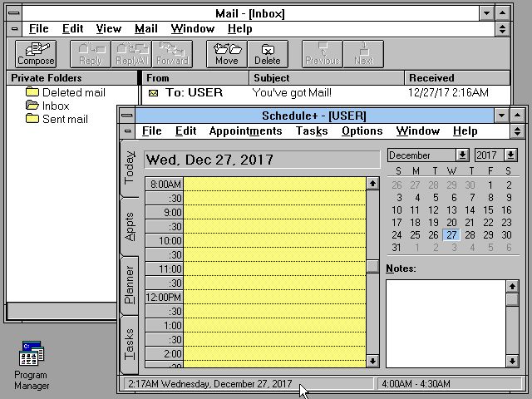Open the File menu in Schedule+
532x399 pixels.
151,131
